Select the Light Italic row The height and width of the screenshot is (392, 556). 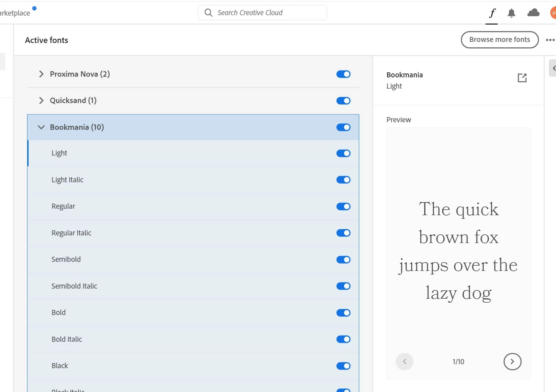click(193, 180)
